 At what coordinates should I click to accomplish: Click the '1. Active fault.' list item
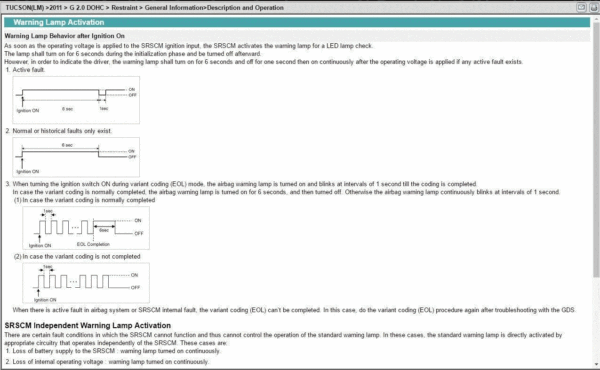tap(25, 70)
